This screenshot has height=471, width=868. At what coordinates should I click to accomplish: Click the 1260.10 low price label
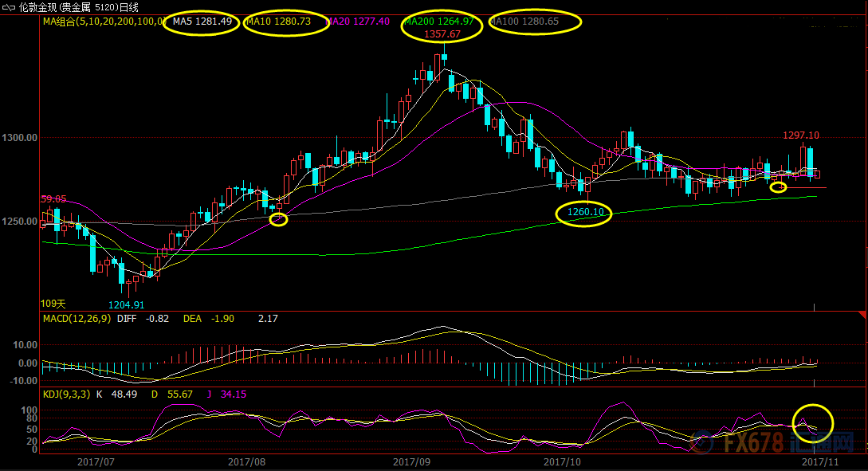(x=586, y=212)
